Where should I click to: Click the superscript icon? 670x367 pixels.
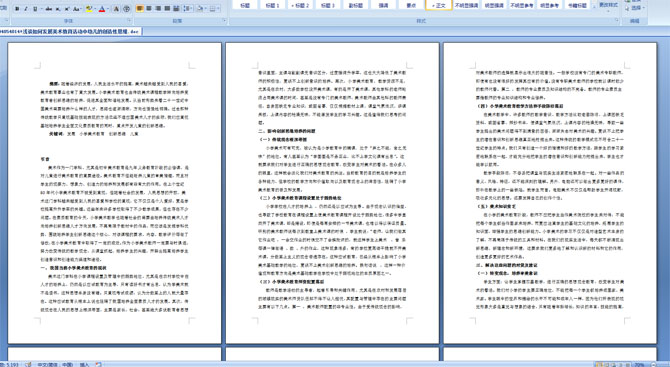click(67, 9)
